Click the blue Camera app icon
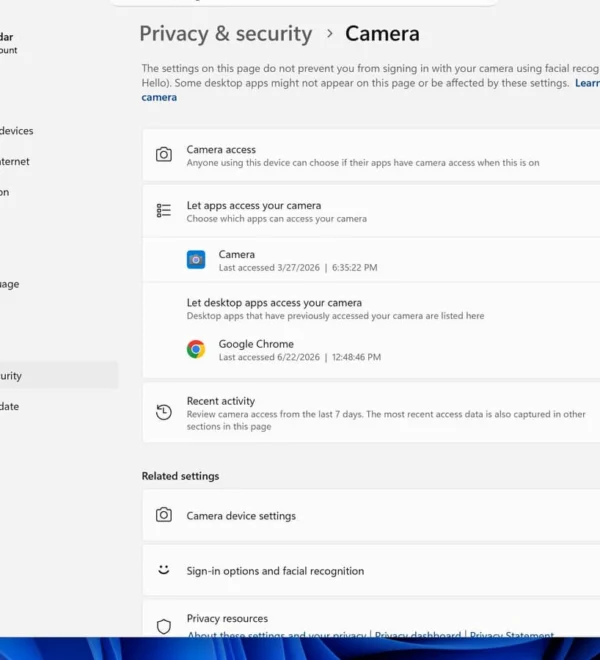The height and width of the screenshot is (660, 600). [x=196, y=260]
